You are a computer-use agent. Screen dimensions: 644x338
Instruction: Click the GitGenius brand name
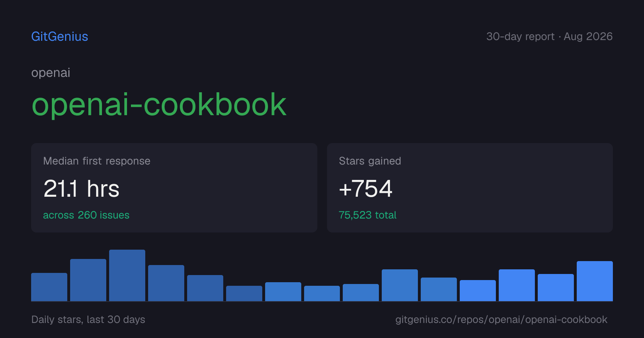[x=60, y=36]
